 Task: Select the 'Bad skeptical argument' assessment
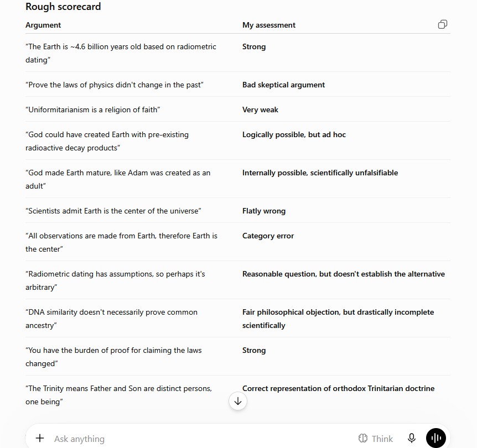pos(283,85)
